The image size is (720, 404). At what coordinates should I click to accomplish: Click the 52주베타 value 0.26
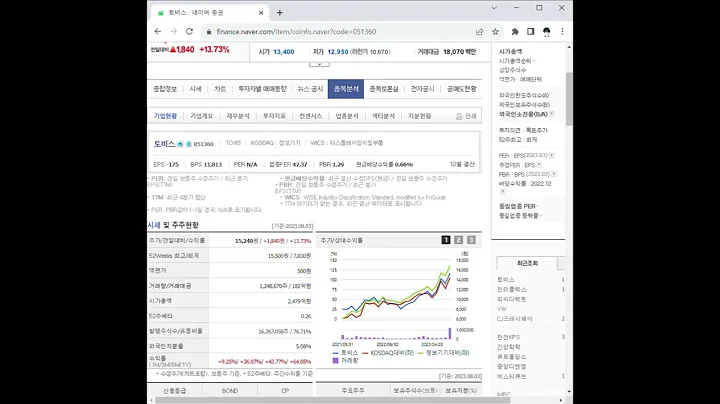(x=306, y=316)
